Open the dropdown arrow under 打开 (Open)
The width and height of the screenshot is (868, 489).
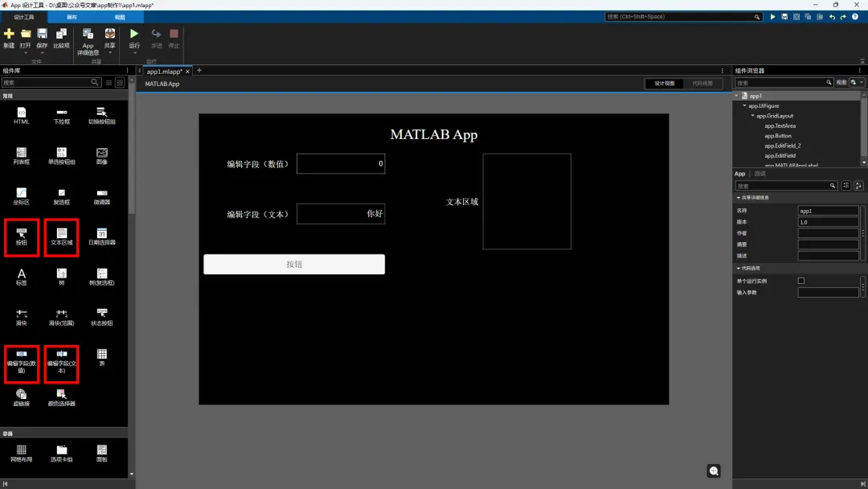click(x=26, y=53)
